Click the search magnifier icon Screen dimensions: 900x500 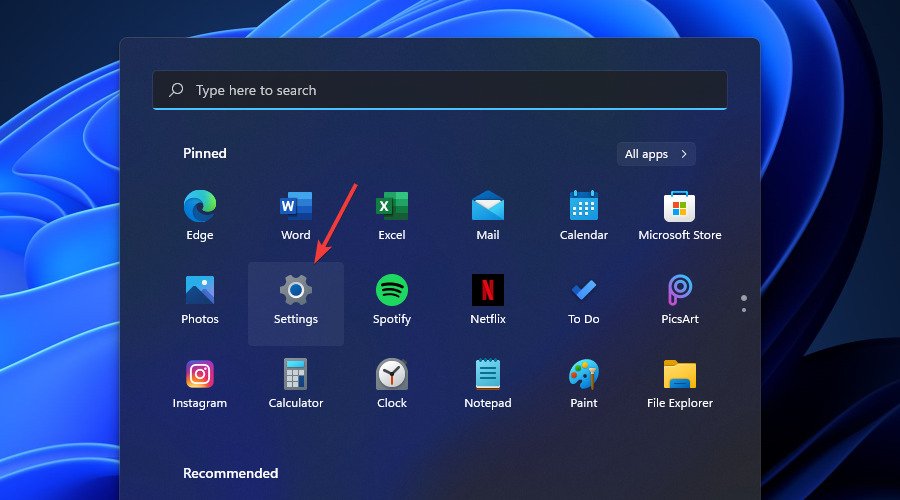pos(176,90)
